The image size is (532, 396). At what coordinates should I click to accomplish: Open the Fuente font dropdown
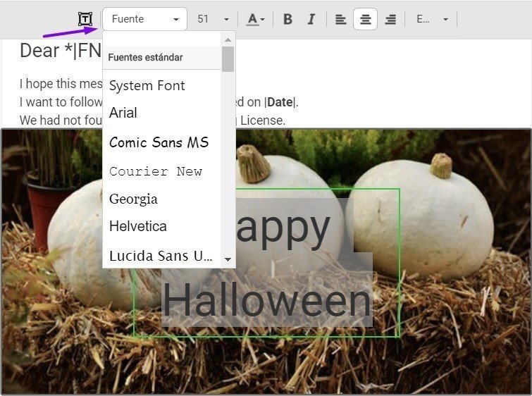tap(145, 19)
